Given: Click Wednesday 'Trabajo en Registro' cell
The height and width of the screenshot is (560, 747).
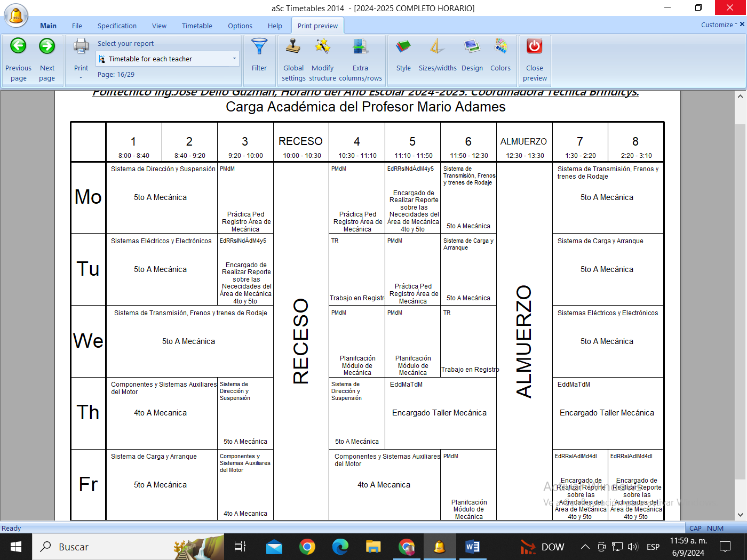Looking at the screenshot, I should 468,341.
